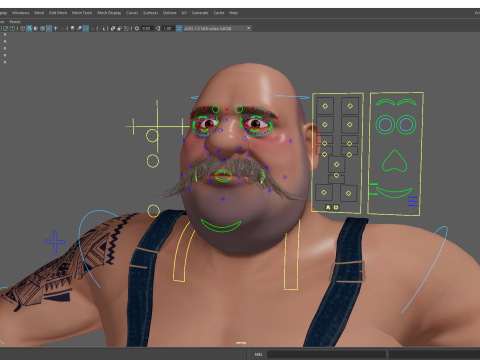Image resolution: width=480 pixels, height=360 pixels.
Task: Toggle use all lights icon
Action: click(55, 28)
